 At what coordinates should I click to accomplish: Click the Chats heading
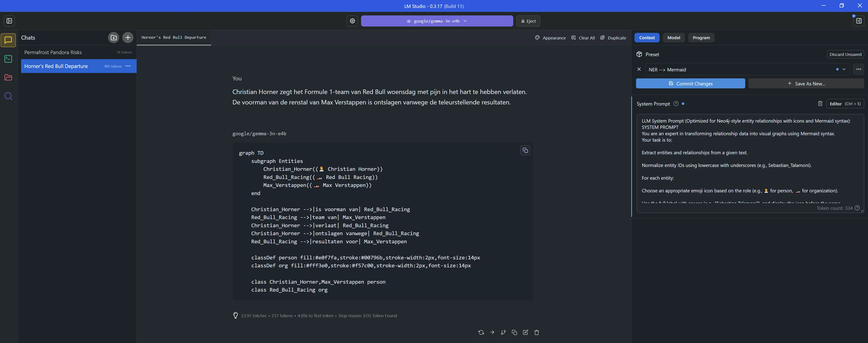tap(28, 38)
